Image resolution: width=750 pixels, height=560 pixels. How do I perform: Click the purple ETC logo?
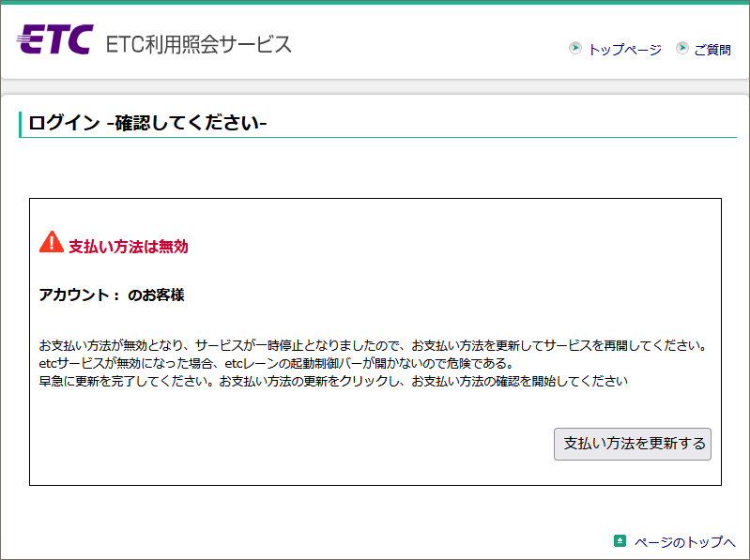tap(54, 39)
